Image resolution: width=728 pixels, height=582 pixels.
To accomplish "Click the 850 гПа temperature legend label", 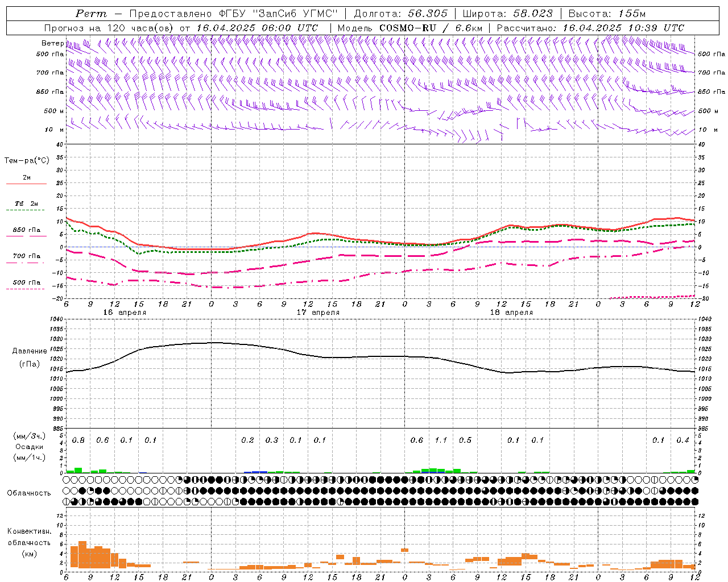I will point(26,230).
